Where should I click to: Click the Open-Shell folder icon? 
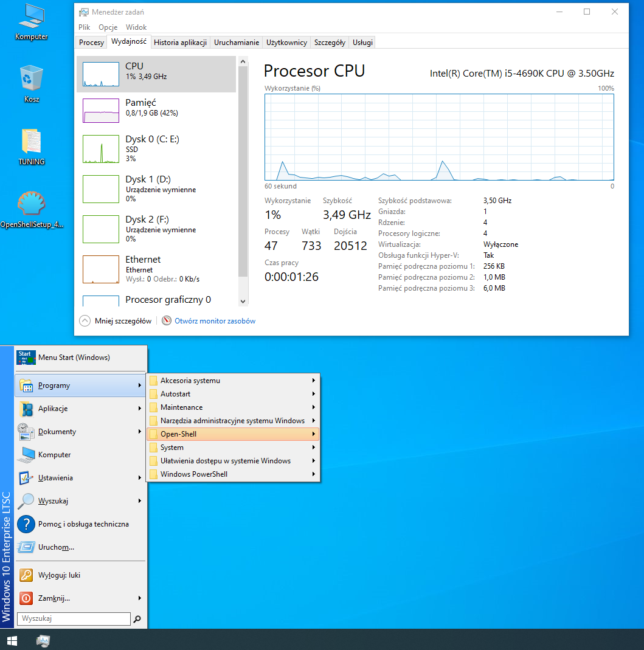click(x=153, y=434)
